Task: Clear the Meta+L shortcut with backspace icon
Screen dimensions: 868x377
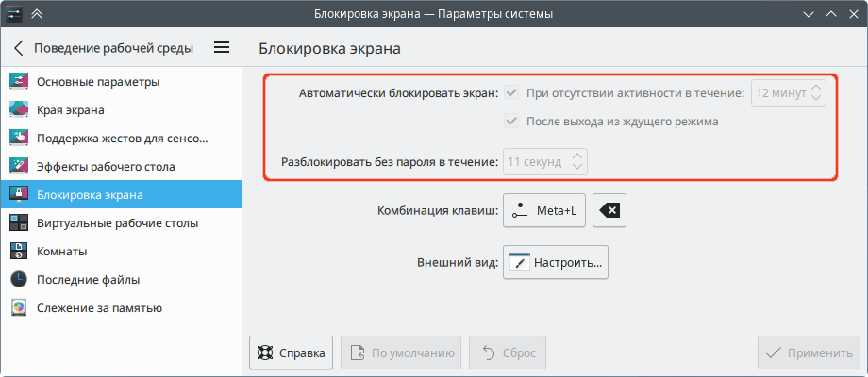Action: click(x=609, y=210)
